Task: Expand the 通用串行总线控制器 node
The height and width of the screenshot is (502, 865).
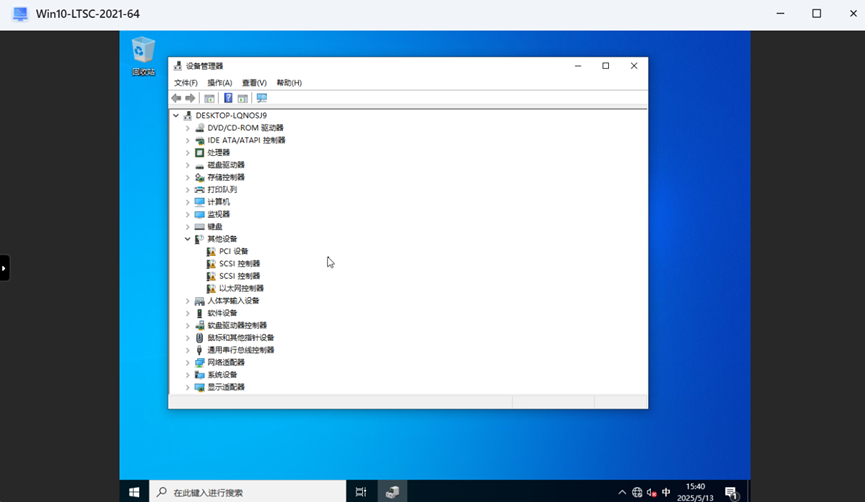Action: click(x=188, y=350)
